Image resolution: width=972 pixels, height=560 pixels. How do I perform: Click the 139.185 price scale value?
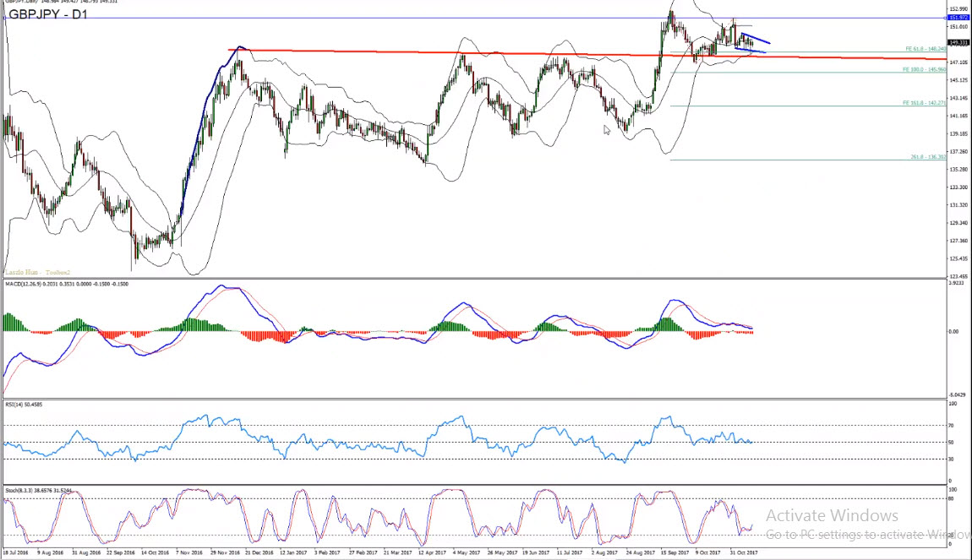pyautogui.click(x=958, y=133)
